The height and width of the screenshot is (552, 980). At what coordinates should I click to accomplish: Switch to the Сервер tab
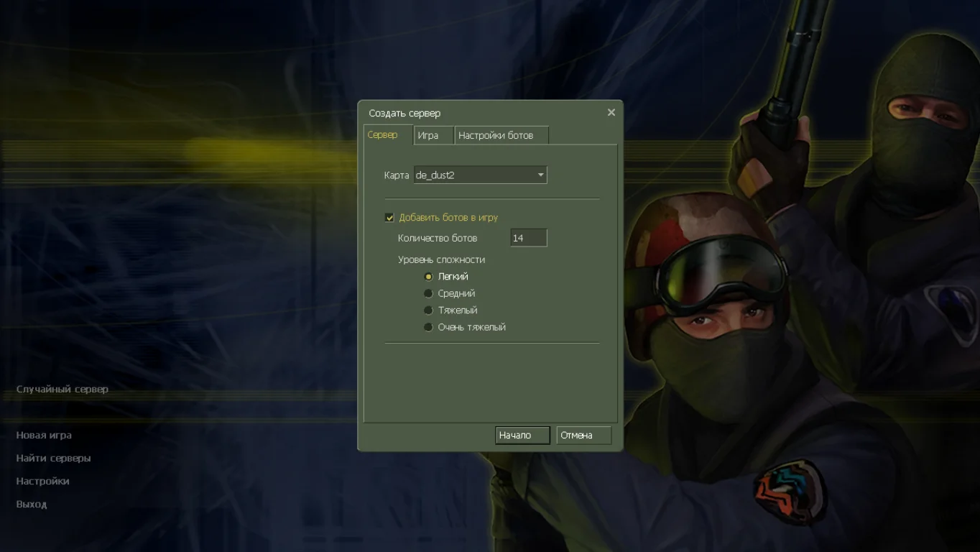coord(383,135)
